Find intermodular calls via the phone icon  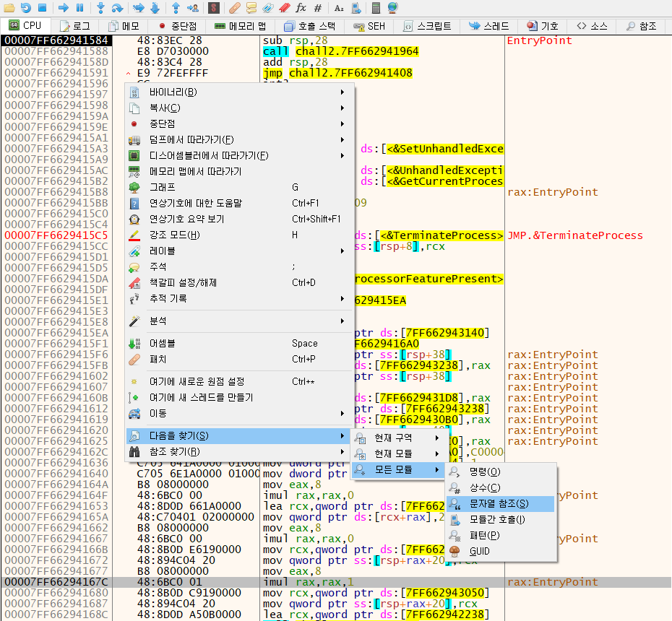pyautogui.click(x=356, y=8)
